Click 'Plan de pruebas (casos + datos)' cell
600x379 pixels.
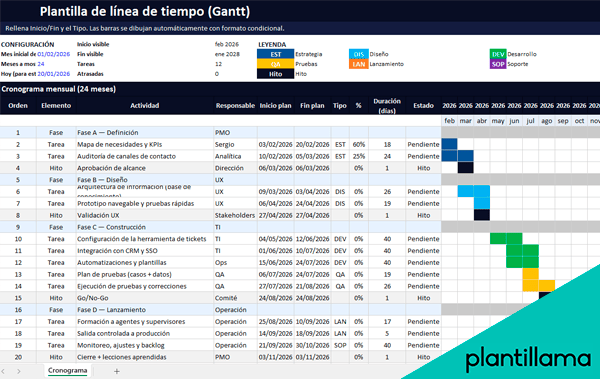pos(145,274)
